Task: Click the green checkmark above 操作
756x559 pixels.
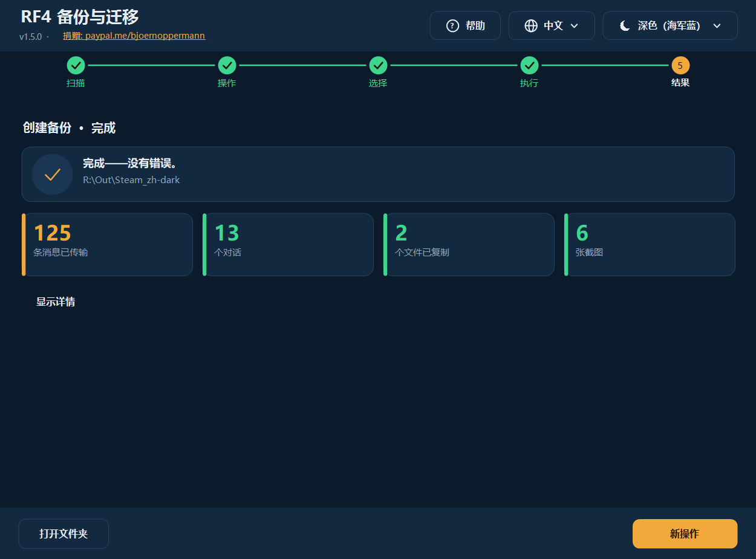Action: 227,65
